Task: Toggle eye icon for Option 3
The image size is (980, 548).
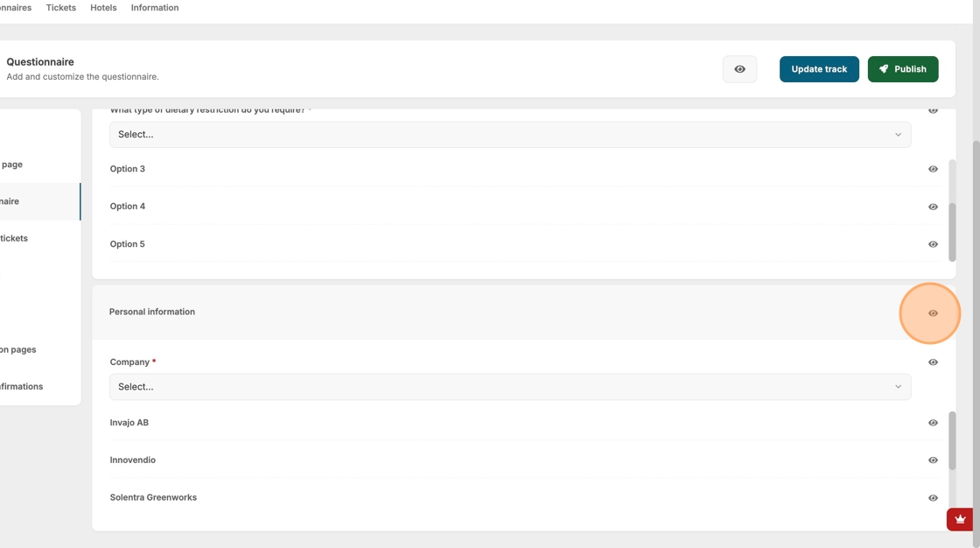Action: click(933, 169)
